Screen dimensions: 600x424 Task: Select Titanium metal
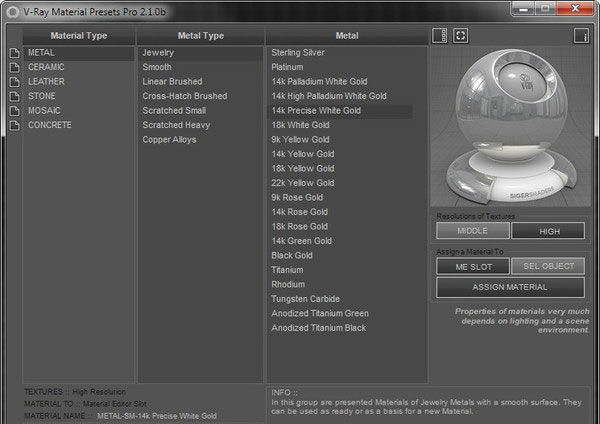(x=341, y=270)
